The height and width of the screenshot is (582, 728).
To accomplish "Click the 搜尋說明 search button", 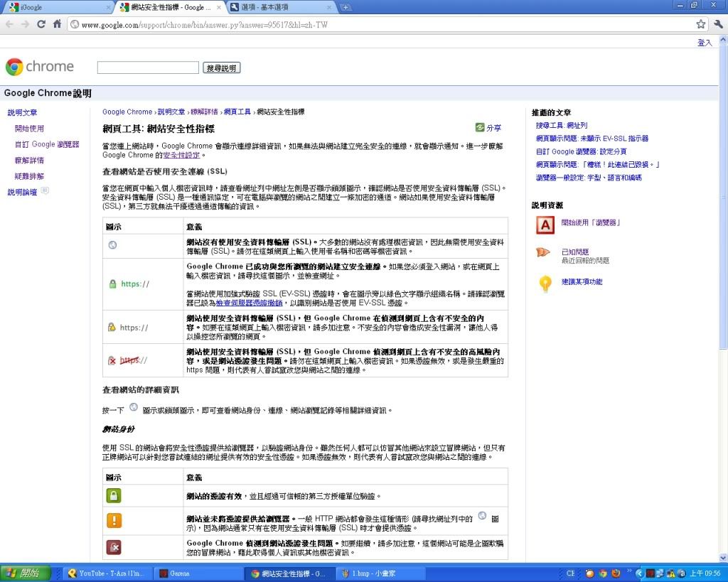I will (x=222, y=68).
